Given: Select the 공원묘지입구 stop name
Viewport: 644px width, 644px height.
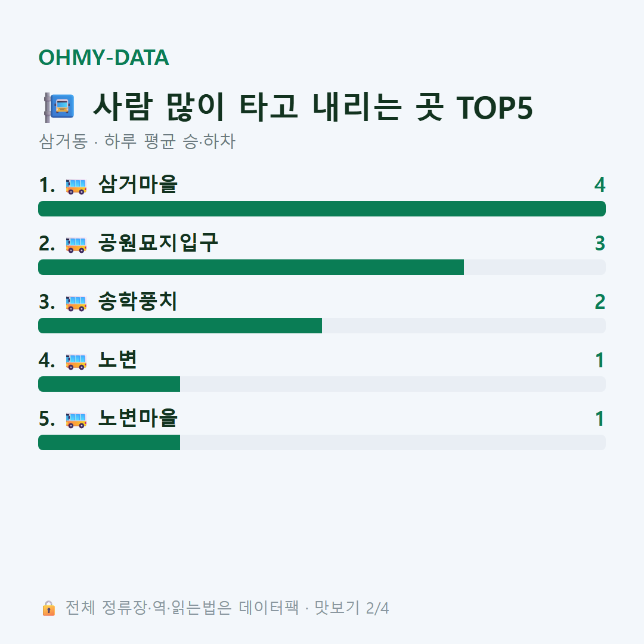Looking at the screenshot, I should pos(157,243).
